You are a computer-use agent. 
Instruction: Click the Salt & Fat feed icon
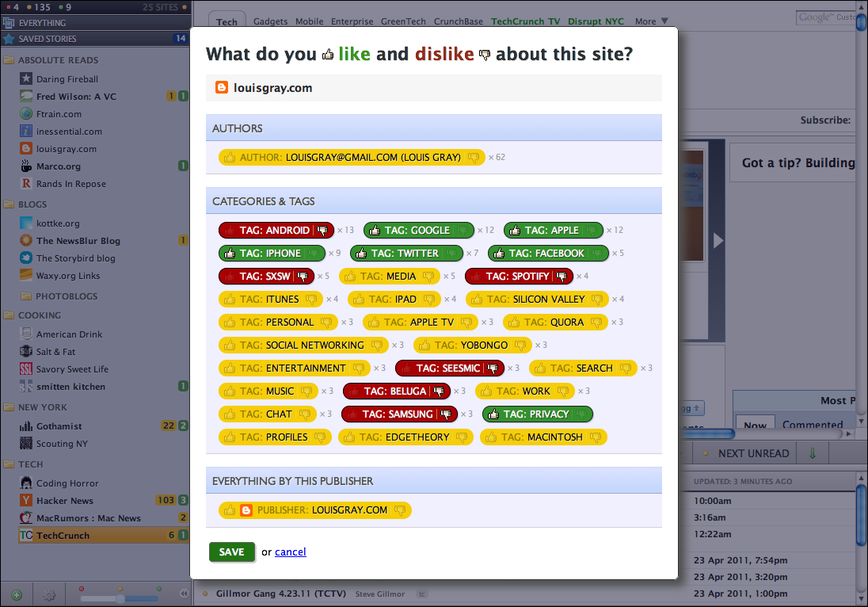pos(26,351)
